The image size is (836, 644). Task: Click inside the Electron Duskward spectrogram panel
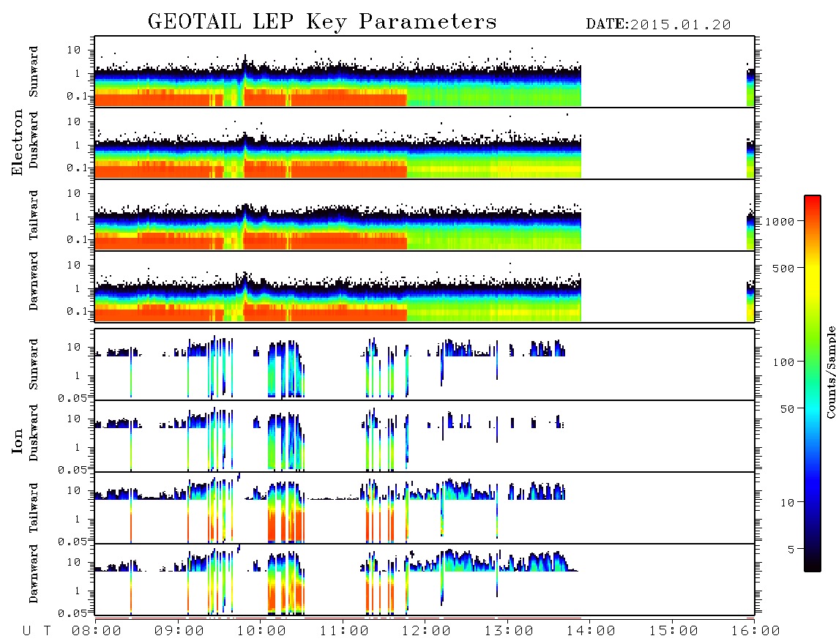click(425, 143)
